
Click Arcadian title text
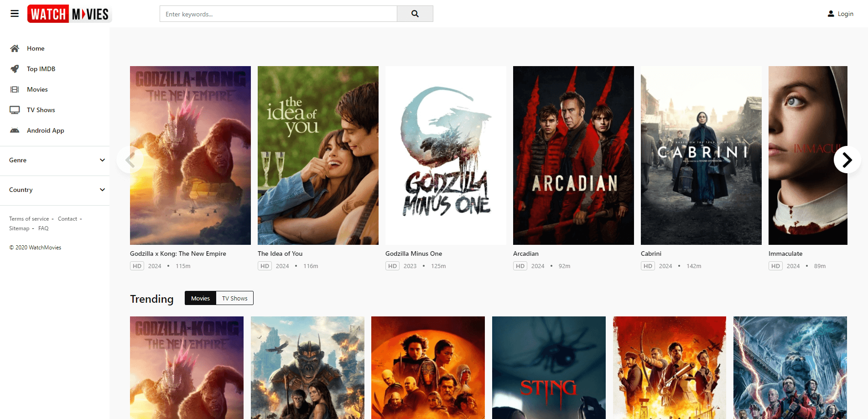(x=526, y=253)
